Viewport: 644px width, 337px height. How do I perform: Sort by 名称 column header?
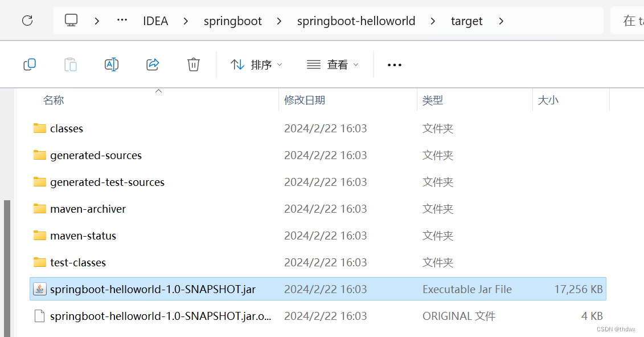[54, 100]
